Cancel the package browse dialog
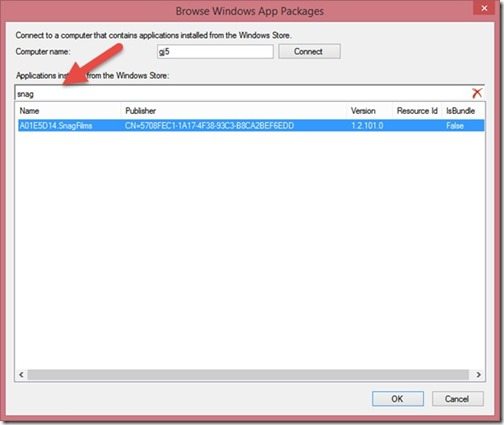This screenshot has width=504, height=425. [x=457, y=399]
